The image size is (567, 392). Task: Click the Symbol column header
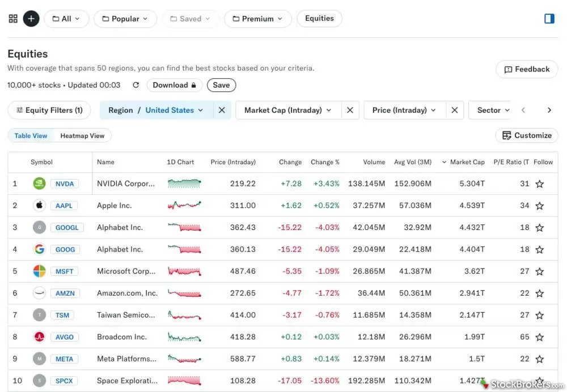point(41,162)
